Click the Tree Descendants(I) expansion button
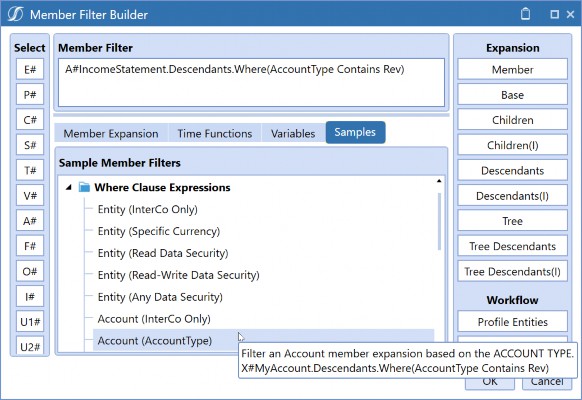The width and height of the screenshot is (582, 400). point(512,271)
